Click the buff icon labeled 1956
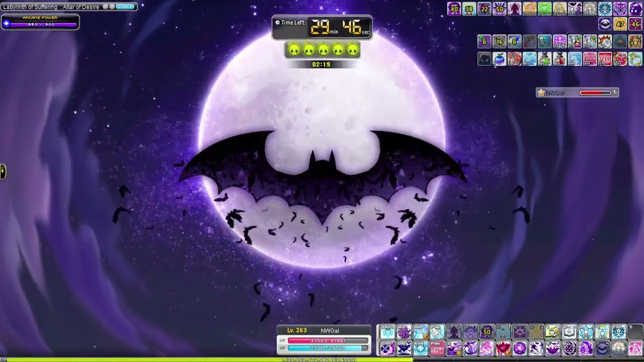Viewport: 644px width, 362px height. (x=560, y=41)
